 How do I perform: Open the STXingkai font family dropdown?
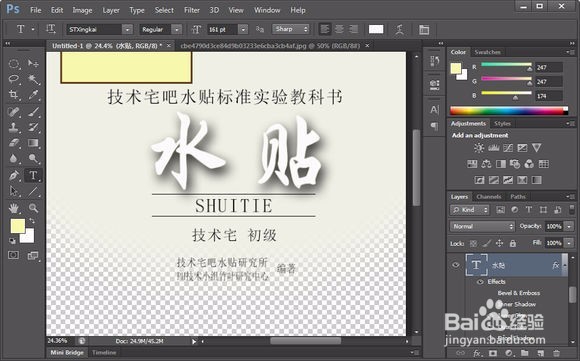tap(127, 29)
